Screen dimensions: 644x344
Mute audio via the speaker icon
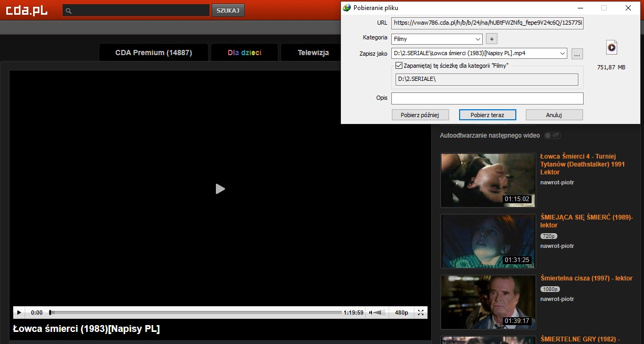tap(371, 312)
